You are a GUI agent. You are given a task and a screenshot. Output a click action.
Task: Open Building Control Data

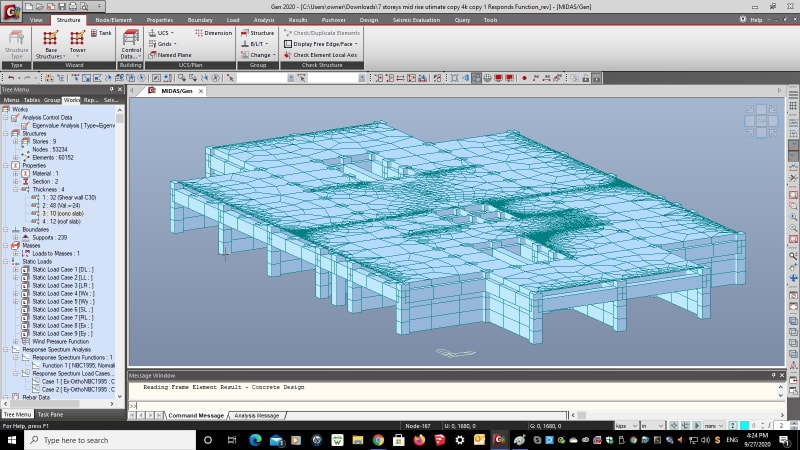[x=131, y=44]
